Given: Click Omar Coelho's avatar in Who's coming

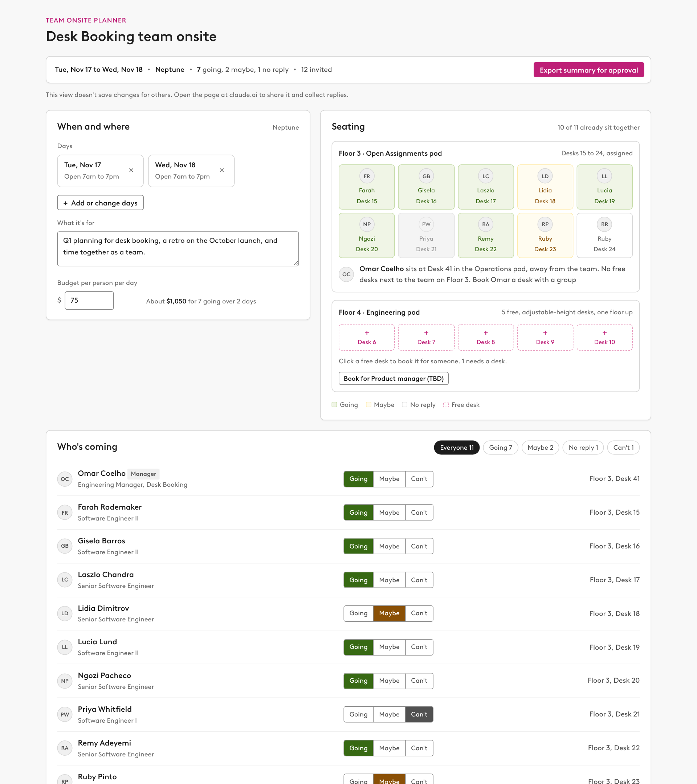Looking at the screenshot, I should pyautogui.click(x=65, y=479).
